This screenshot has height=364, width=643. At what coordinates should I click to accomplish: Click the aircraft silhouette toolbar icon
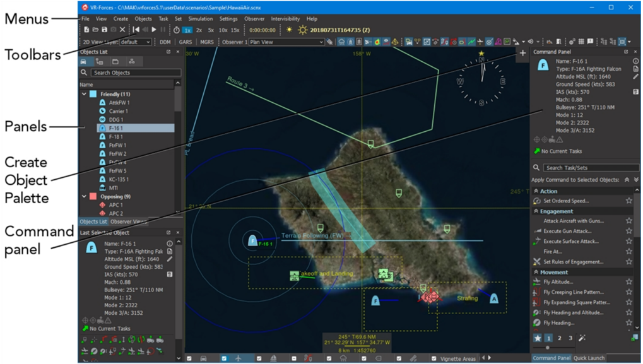pos(480,42)
